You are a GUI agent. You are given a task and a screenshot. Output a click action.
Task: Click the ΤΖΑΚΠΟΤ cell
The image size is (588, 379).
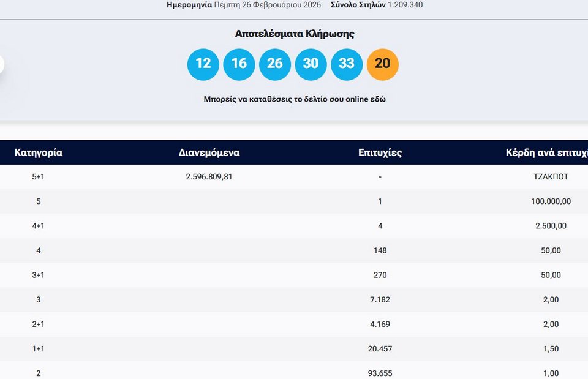[x=551, y=177]
